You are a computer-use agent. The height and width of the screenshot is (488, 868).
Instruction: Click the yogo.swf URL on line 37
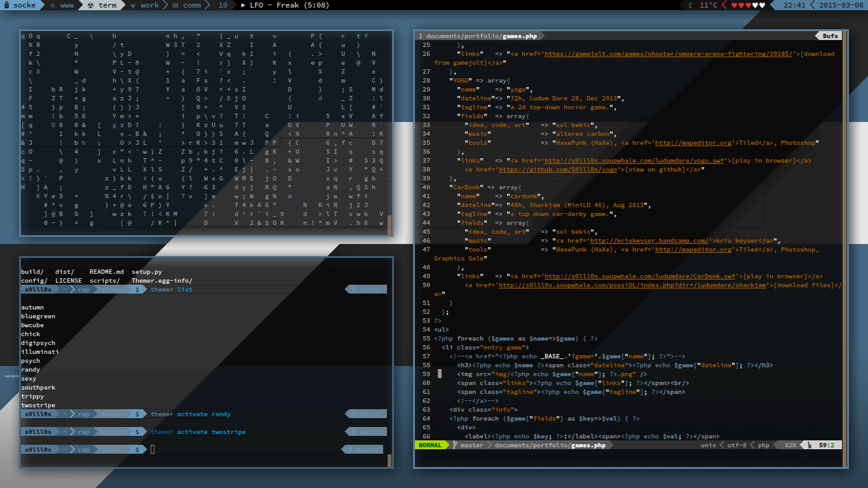pos(635,161)
